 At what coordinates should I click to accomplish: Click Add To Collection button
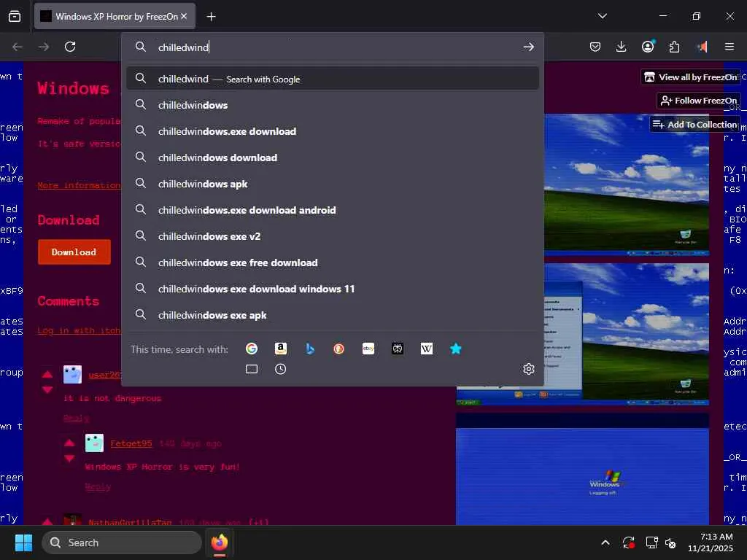tap(694, 124)
